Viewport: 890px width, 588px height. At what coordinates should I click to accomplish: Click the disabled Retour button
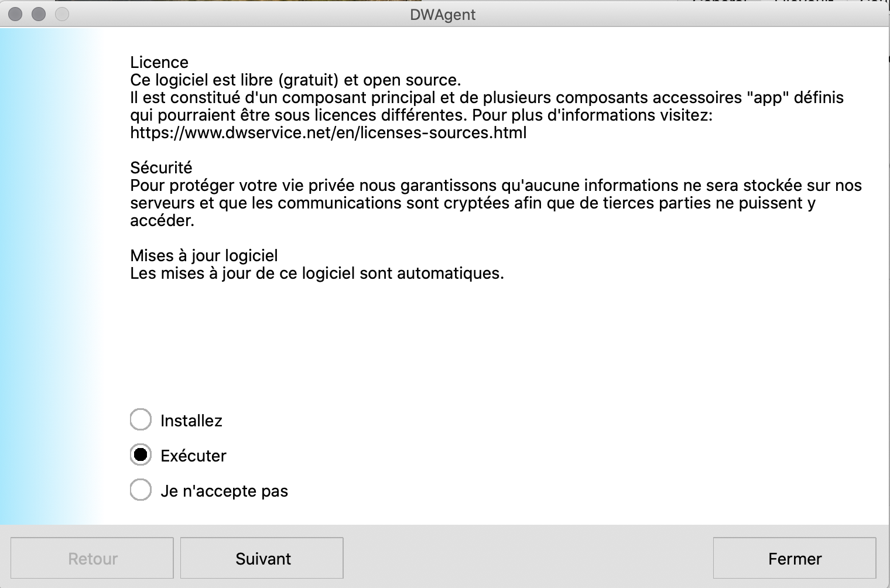91,558
